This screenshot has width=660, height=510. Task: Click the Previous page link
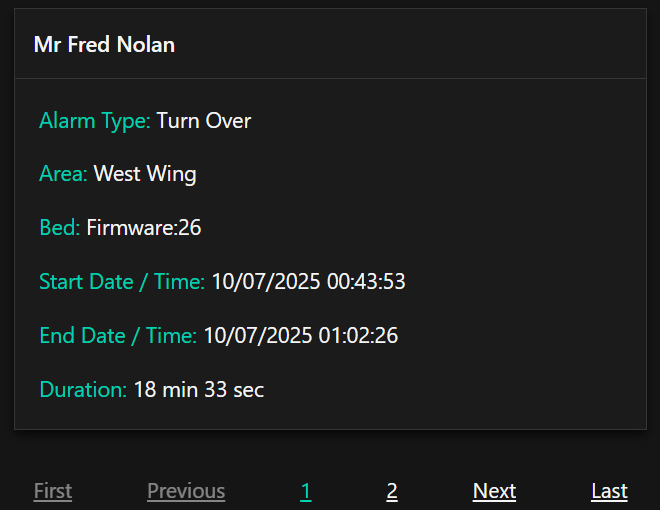point(186,491)
